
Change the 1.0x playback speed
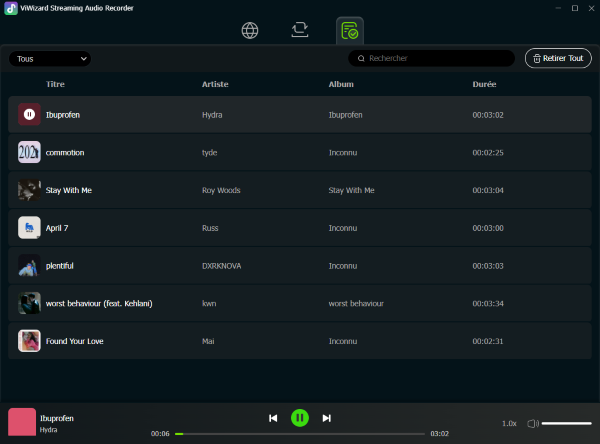[x=509, y=423]
